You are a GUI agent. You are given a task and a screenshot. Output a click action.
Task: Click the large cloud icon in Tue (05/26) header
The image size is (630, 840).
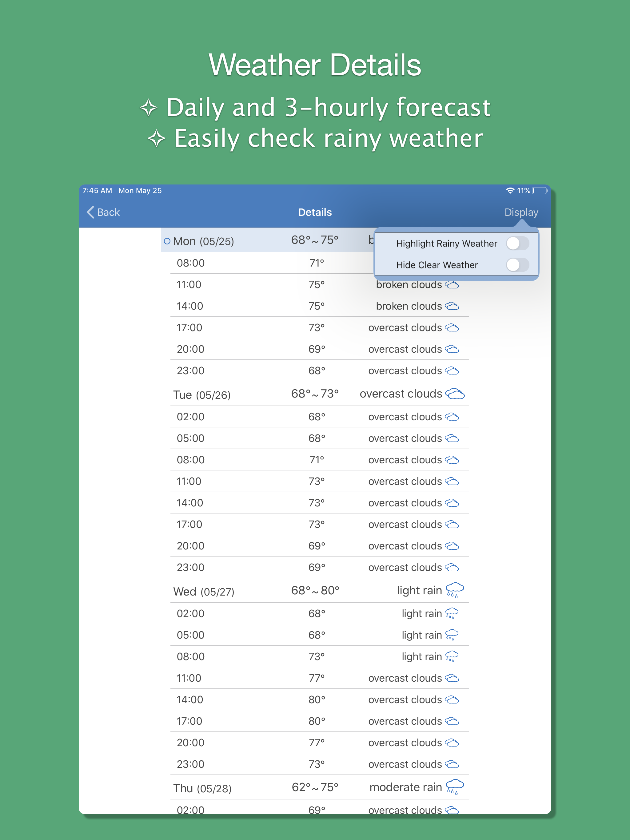coord(455,394)
